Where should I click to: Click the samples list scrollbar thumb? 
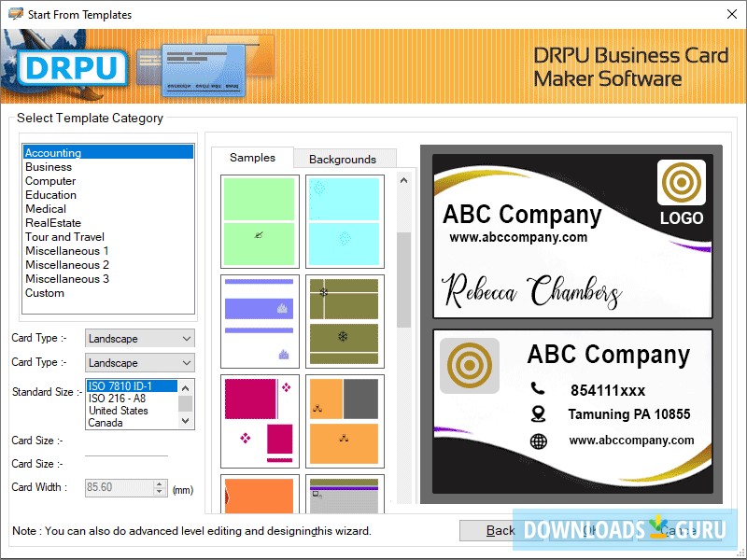point(404,280)
